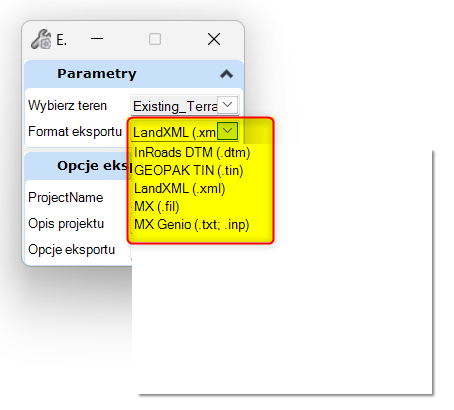Select InRoads DTM (.dtm) format

tap(192, 153)
